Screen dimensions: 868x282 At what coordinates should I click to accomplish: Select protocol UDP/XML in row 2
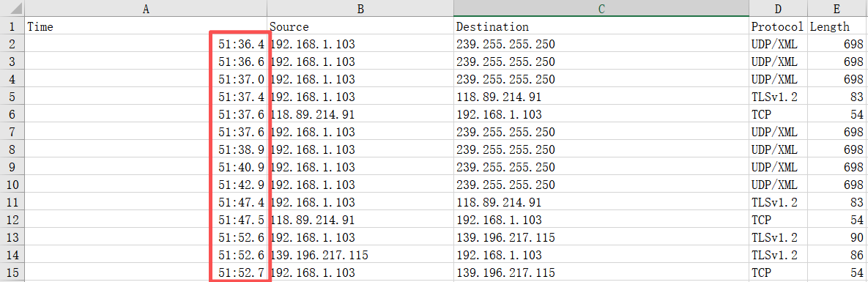(778, 44)
